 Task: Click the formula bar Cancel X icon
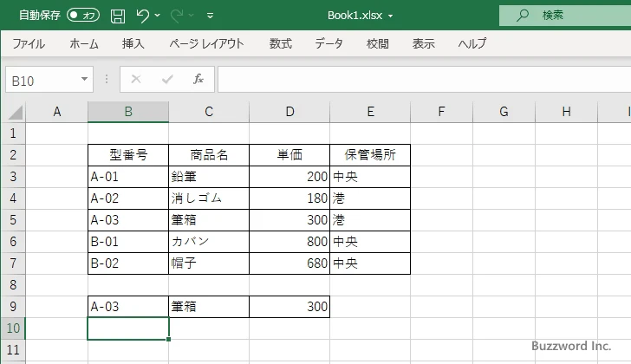[136, 80]
